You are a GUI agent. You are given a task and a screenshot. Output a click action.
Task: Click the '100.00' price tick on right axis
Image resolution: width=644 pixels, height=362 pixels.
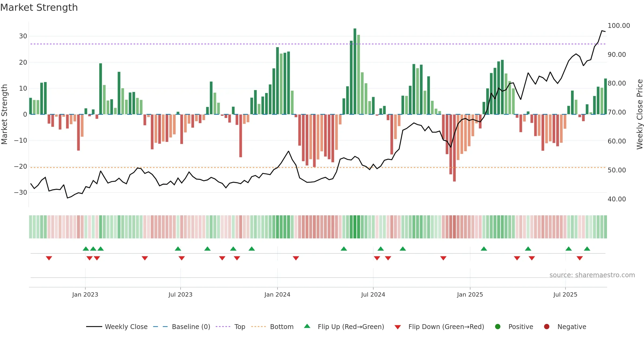click(x=619, y=26)
